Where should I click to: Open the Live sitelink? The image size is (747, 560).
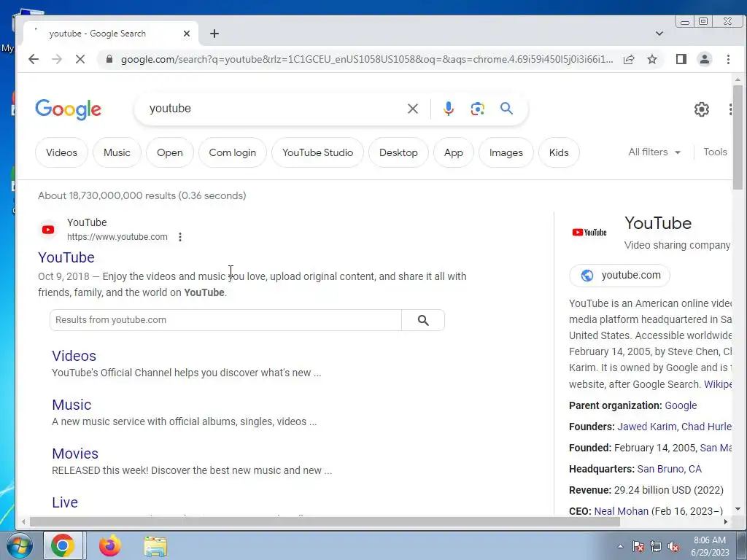pyautogui.click(x=65, y=502)
